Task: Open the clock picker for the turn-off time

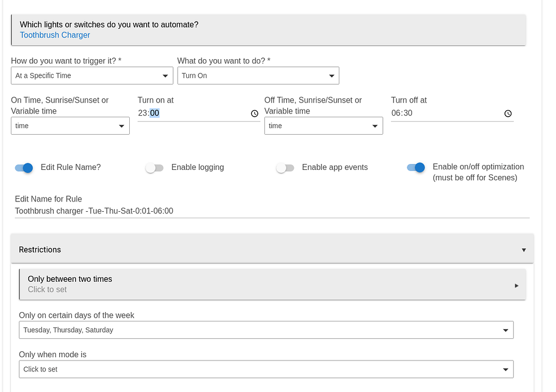Action: tap(508, 113)
